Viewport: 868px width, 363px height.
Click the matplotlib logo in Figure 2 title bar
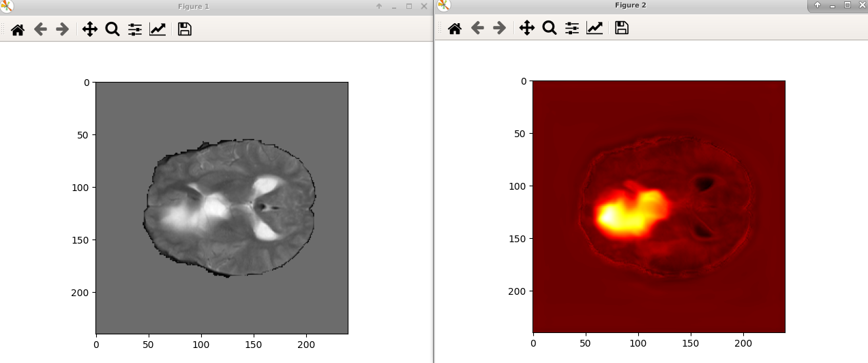coord(444,5)
